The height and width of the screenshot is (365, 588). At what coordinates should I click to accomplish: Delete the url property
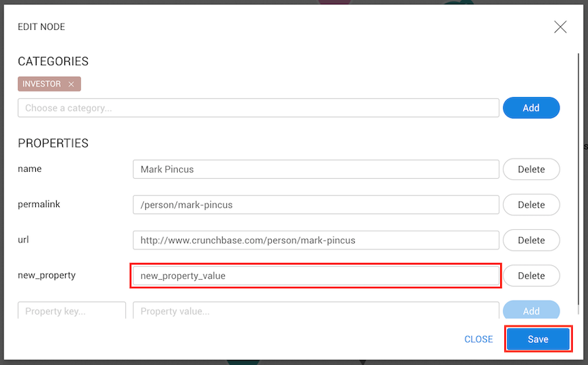(x=531, y=240)
